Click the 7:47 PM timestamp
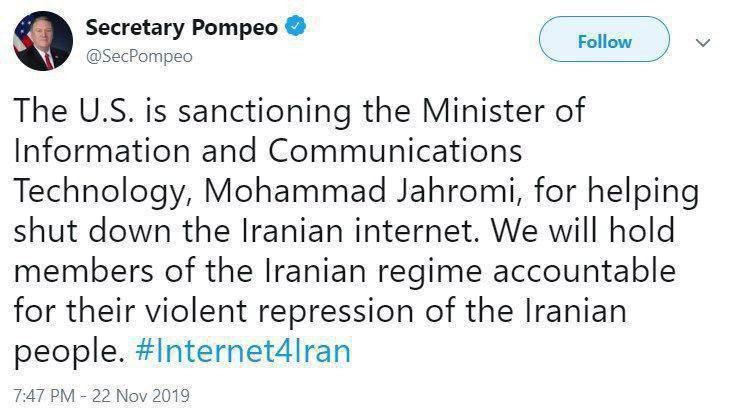729x411 pixels. [x=42, y=393]
